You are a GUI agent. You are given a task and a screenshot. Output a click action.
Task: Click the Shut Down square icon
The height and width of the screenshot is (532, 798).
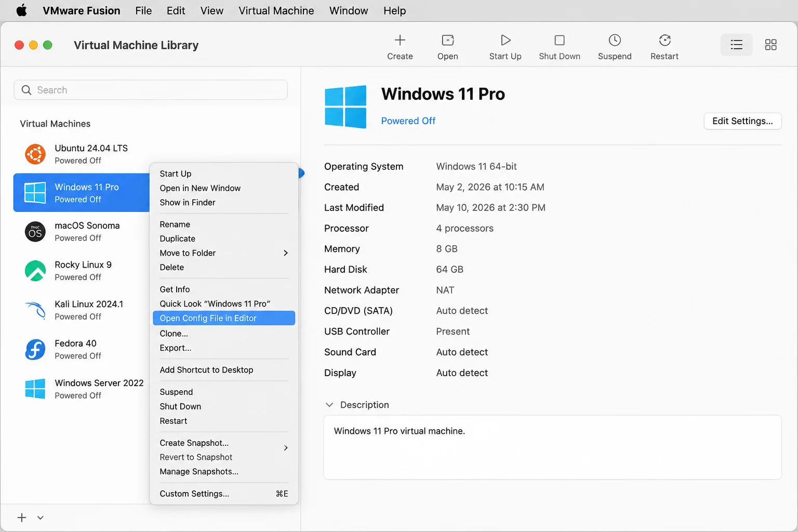pyautogui.click(x=559, y=40)
